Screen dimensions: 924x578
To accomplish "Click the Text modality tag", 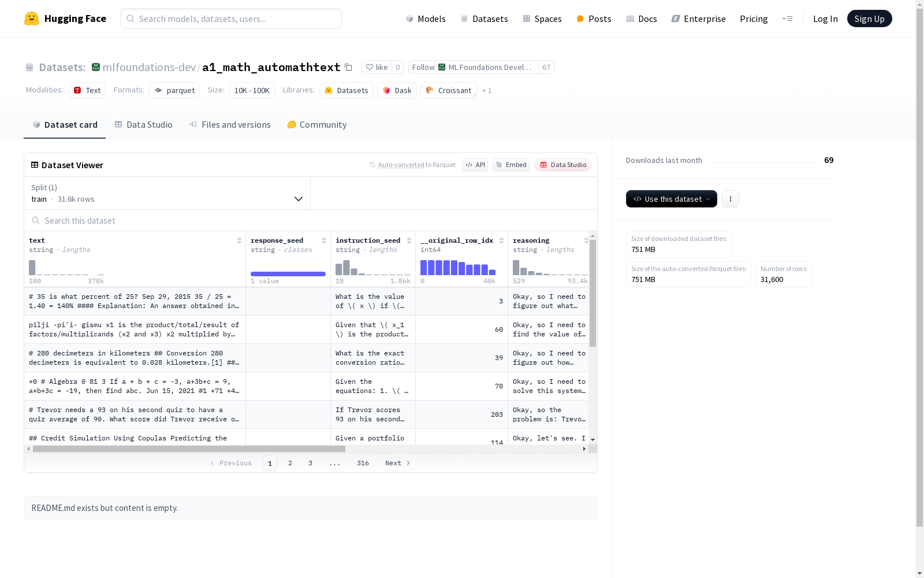I will (87, 90).
